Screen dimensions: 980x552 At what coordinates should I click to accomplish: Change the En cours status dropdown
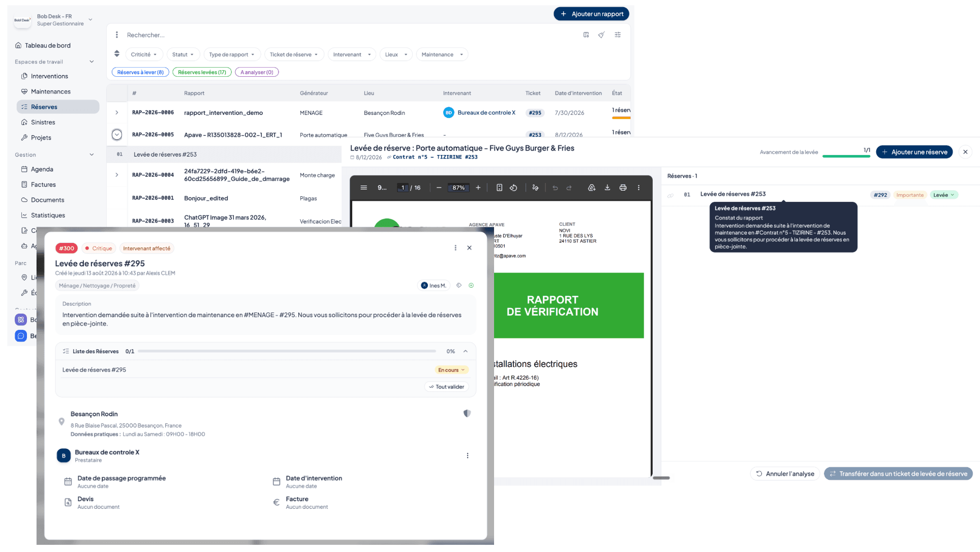click(451, 370)
